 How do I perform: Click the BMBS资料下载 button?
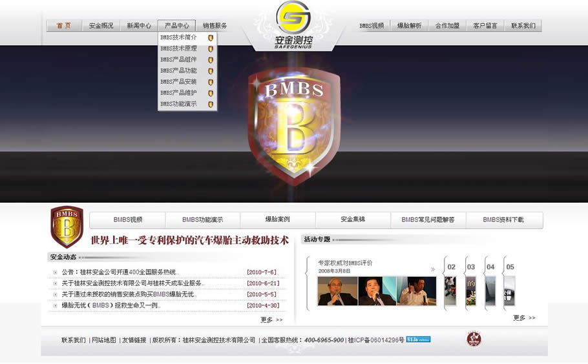503,220
